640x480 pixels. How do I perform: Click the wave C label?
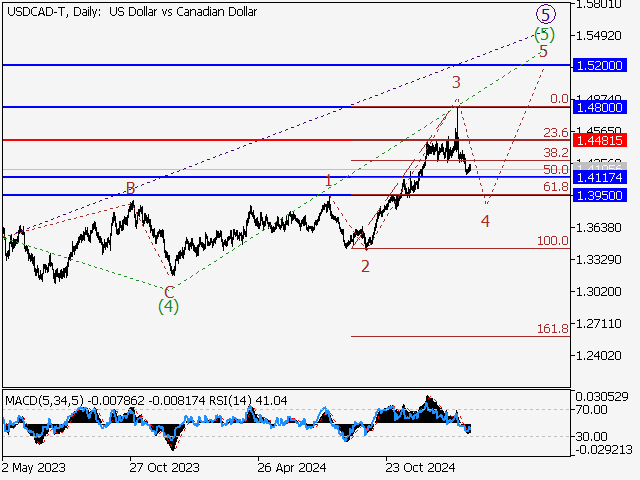[169, 291]
